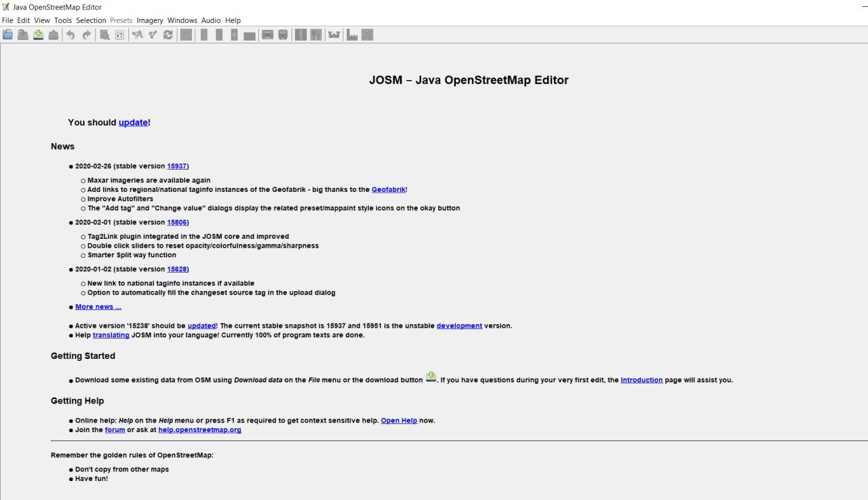Open the Imagery menu
The width and height of the screenshot is (868, 500).
coord(150,20)
